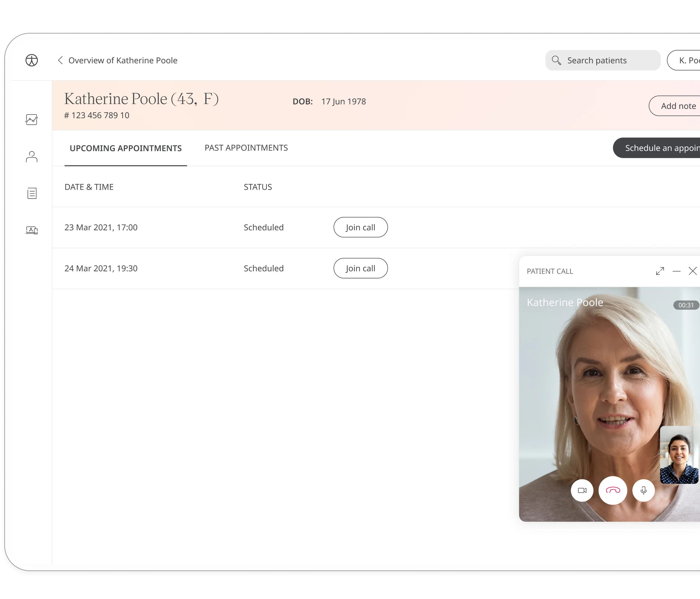This screenshot has height=599, width=700.
Task: Click the Search patients field
Action: point(605,61)
